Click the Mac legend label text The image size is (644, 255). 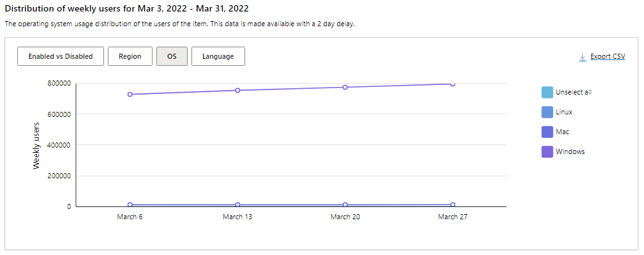coord(562,132)
